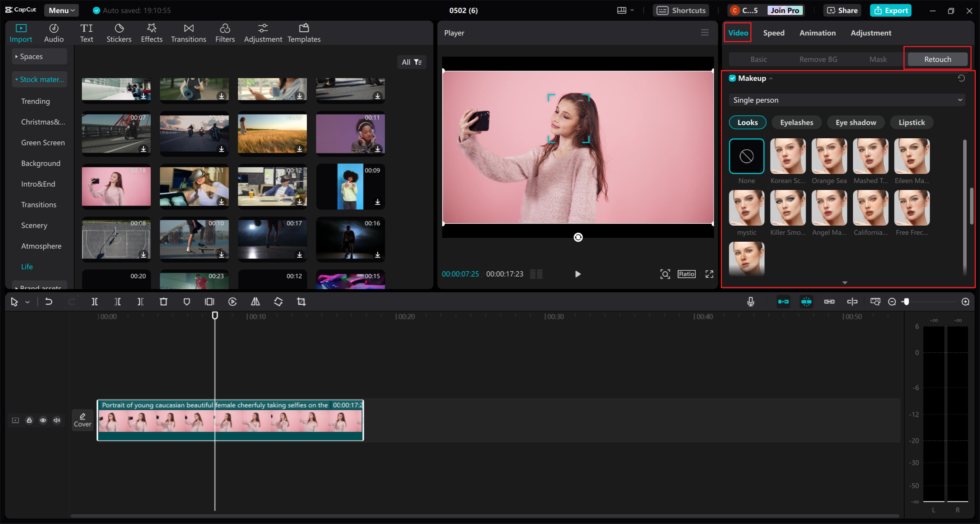Open the All filter dropdown above stock clips
The image size is (980, 524).
click(412, 62)
